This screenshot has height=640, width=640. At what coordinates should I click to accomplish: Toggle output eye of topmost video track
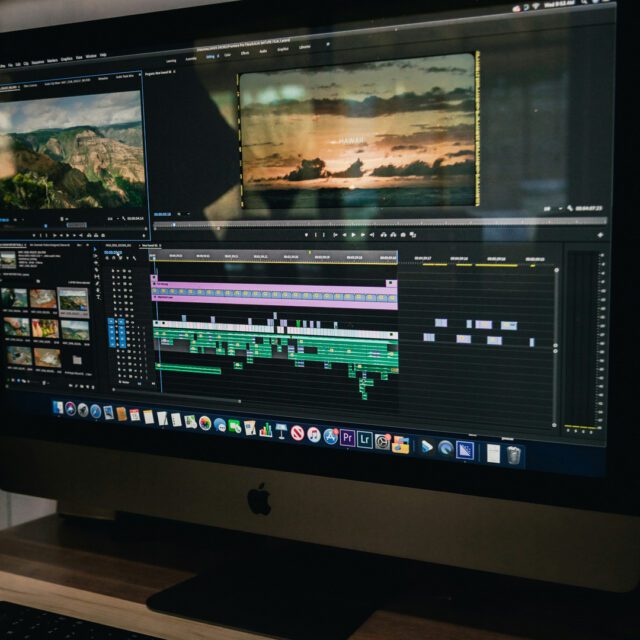tap(130, 270)
